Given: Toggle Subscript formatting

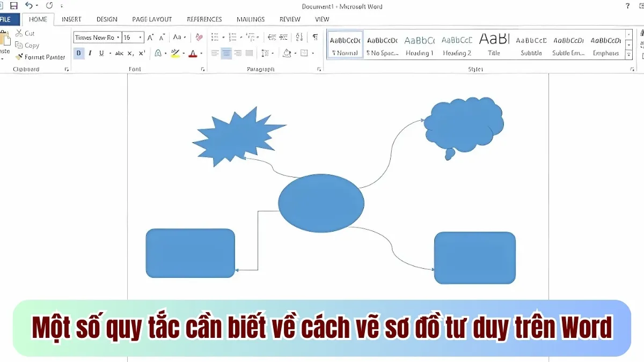Looking at the screenshot, I should click(x=131, y=53).
